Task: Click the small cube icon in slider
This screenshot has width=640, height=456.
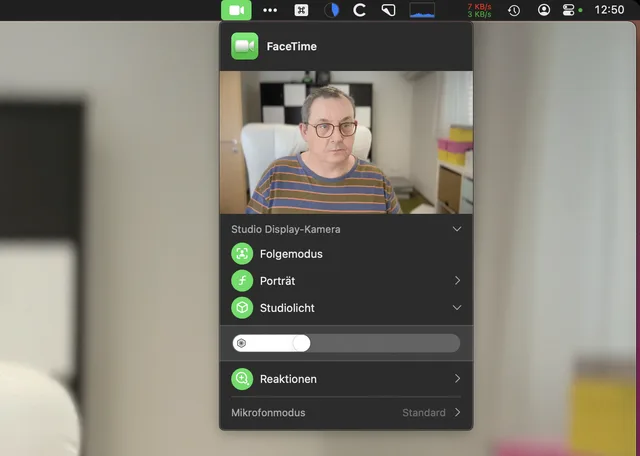Action: [242, 343]
